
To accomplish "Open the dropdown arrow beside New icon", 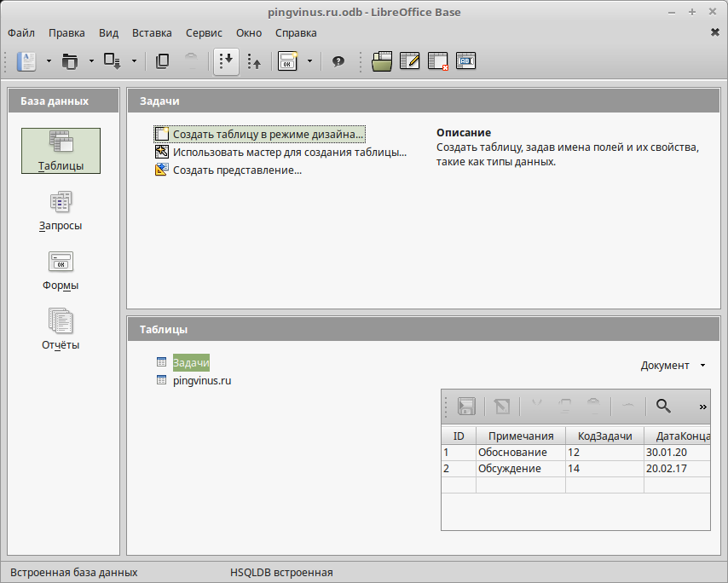I will tap(49, 61).
